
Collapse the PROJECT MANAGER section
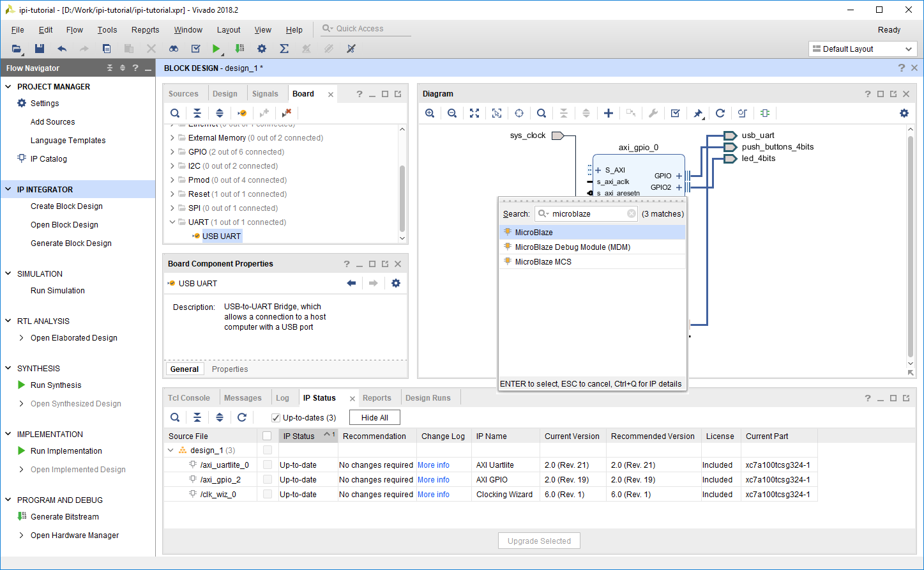(x=8, y=86)
